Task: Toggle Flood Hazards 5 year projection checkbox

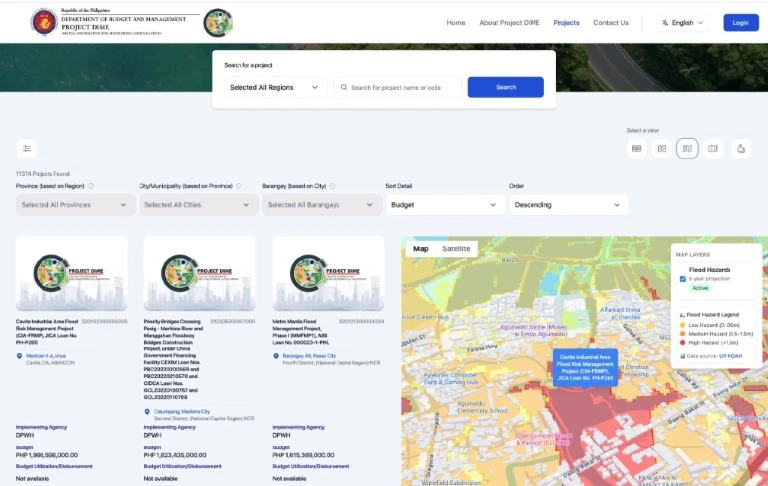Action: (x=683, y=279)
